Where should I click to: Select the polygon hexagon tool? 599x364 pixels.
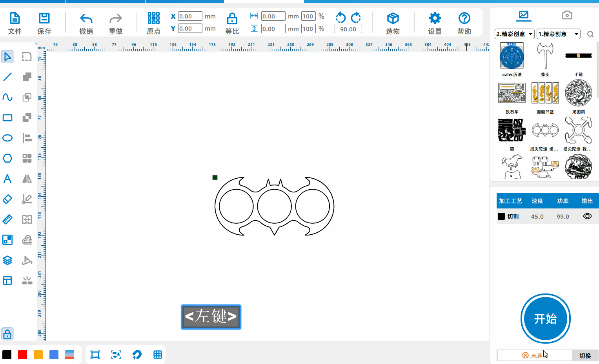pos(7,158)
